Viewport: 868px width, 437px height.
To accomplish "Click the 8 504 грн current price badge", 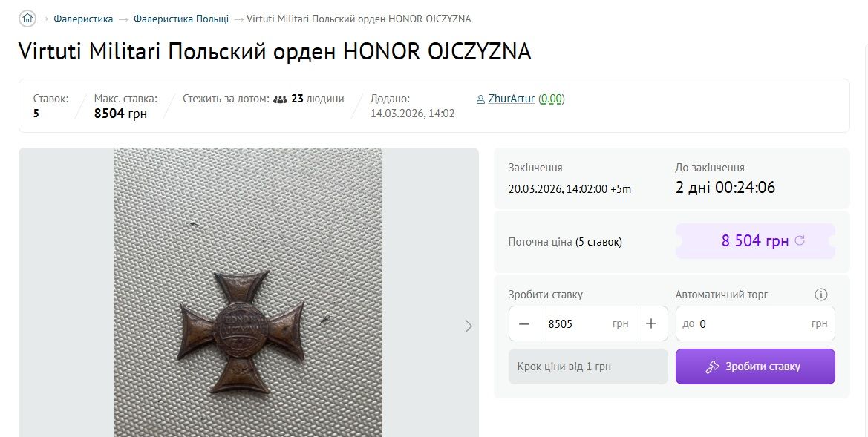I will [x=755, y=241].
